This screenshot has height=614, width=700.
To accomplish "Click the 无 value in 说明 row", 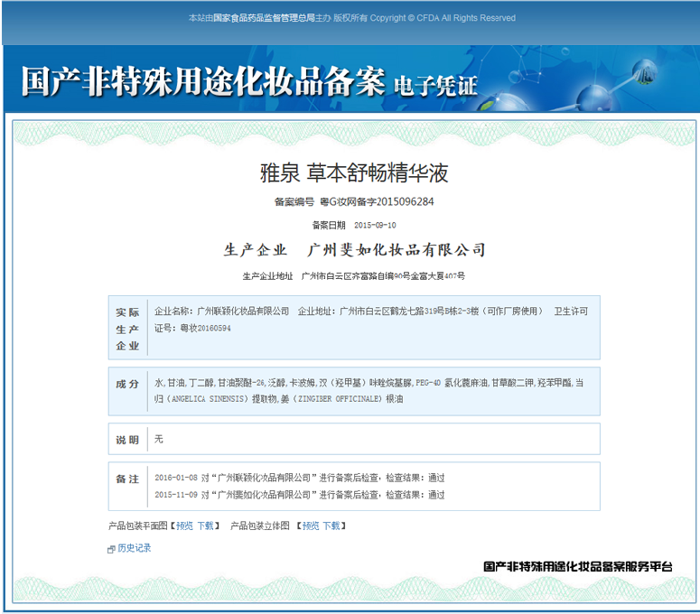I will tap(158, 439).
